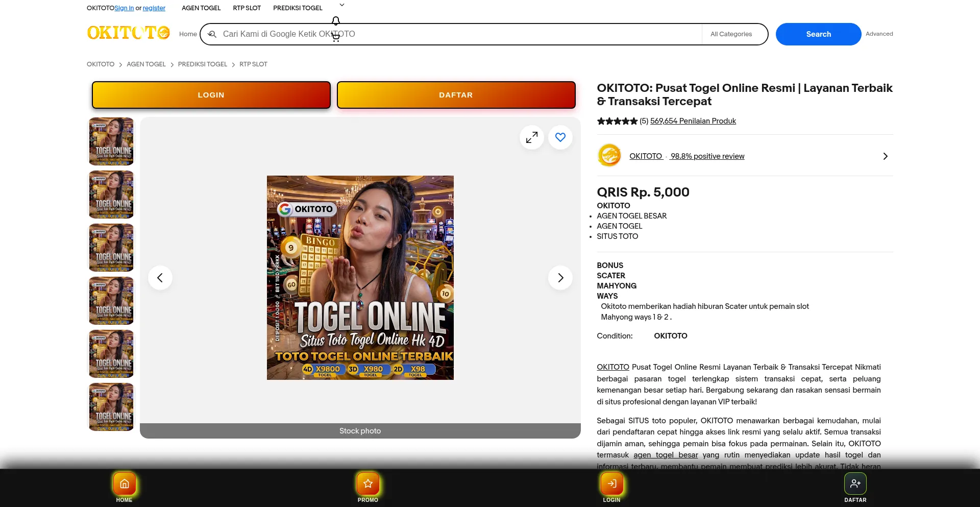Viewport: 980px width, 507px height.
Task: Click the OKITOTO seller avatar icon
Action: click(609, 156)
